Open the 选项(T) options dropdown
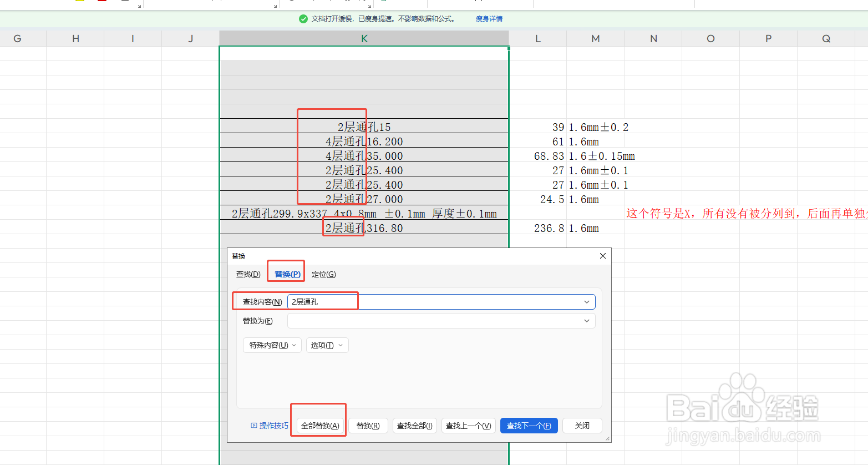This screenshot has height=465, width=868. coord(327,345)
